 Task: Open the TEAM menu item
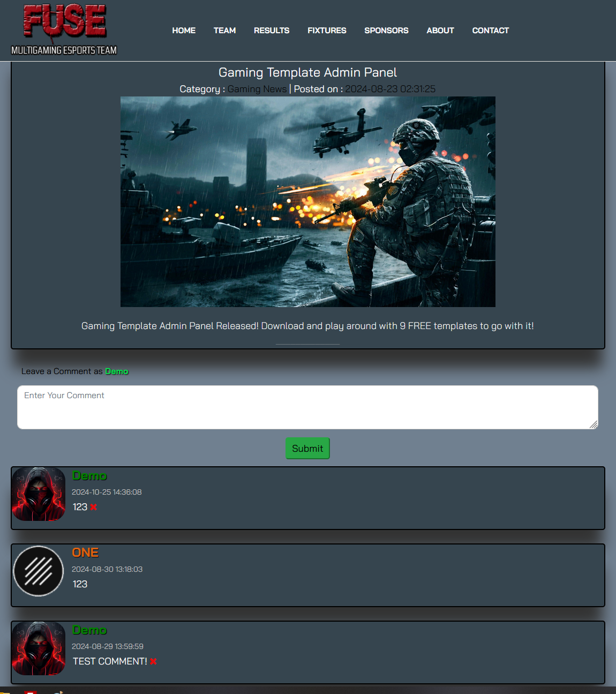tap(224, 31)
